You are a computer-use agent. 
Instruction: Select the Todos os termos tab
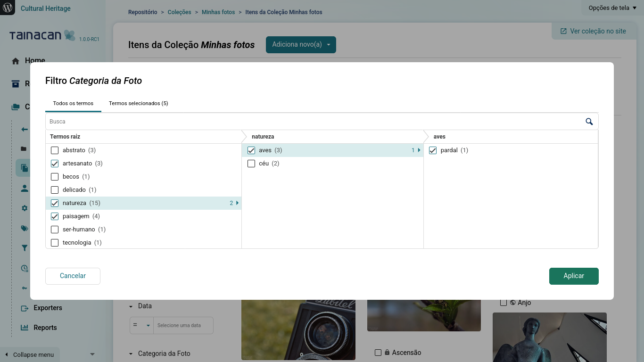73,103
